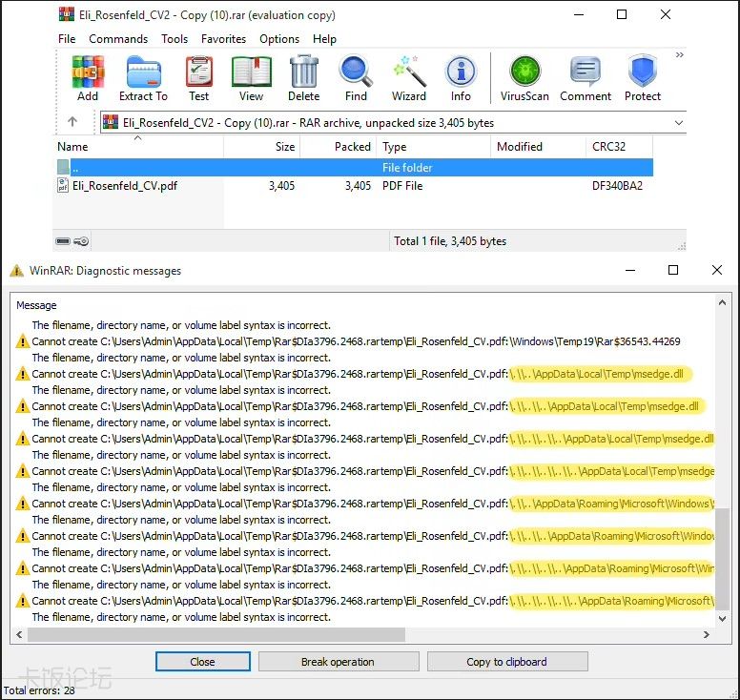Expand the toolbar overflow chevron
This screenshot has width=740, height=700.
680,55
